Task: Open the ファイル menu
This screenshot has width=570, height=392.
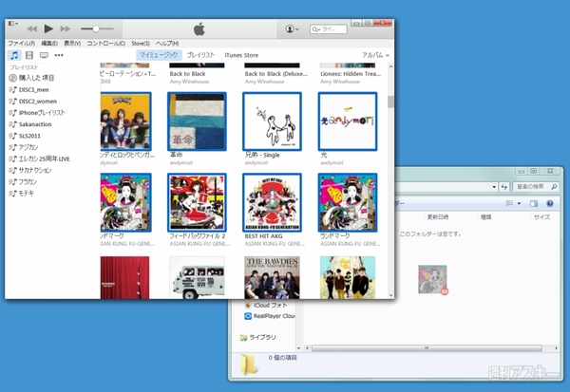Action: (22, 44)
